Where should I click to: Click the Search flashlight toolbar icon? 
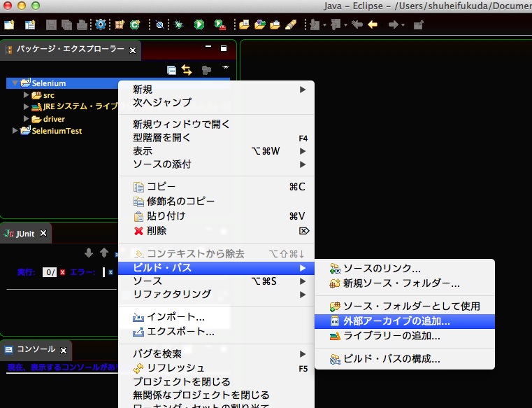291,24
